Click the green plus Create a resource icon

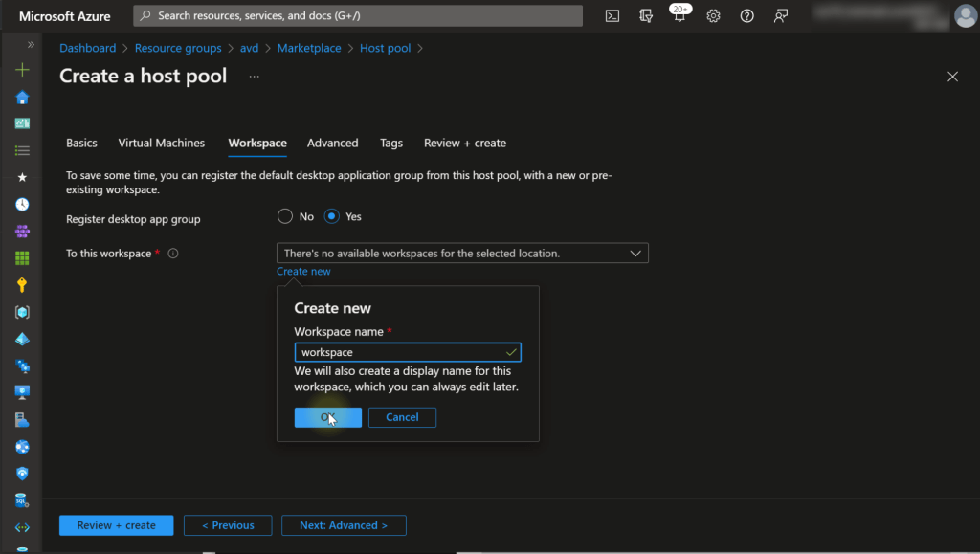point(22,70)
